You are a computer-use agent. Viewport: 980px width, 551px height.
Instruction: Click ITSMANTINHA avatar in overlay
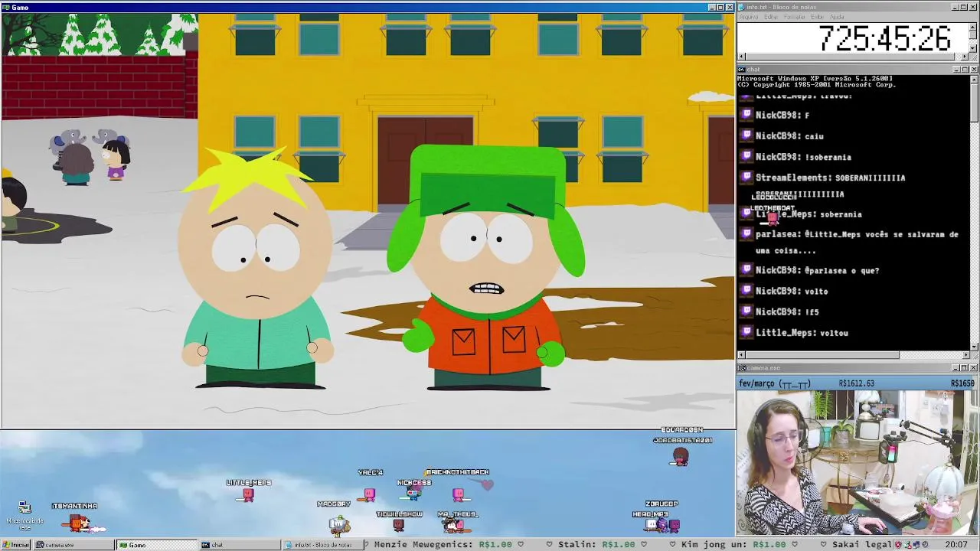(x=79, y=523)
